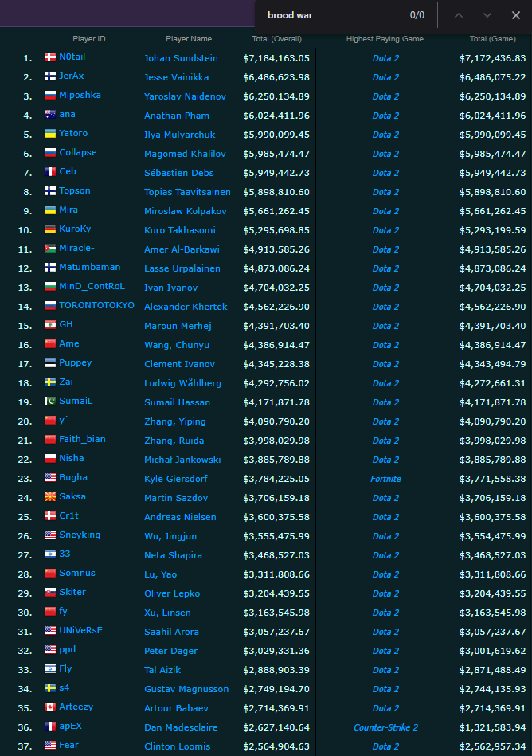Click the Total (Overall) column header
The image size is (532, 756).
pos(276,39)
